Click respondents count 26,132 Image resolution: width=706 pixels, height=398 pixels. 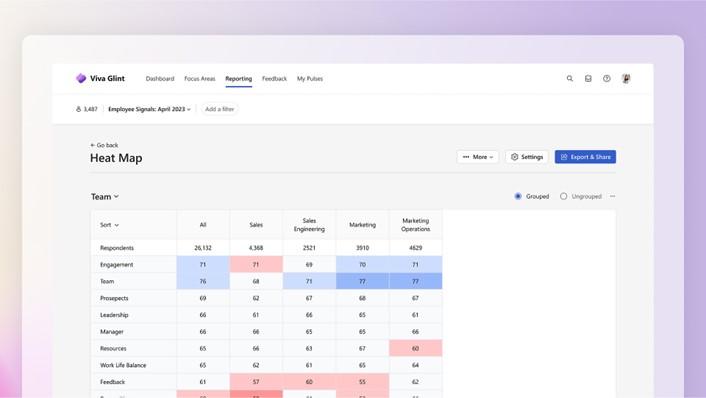(203, 248)
